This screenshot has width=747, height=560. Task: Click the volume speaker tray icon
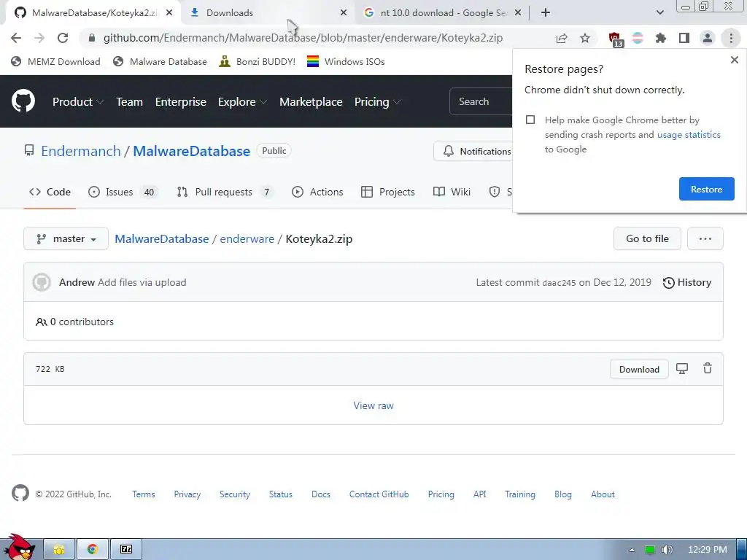pos(667,550)
